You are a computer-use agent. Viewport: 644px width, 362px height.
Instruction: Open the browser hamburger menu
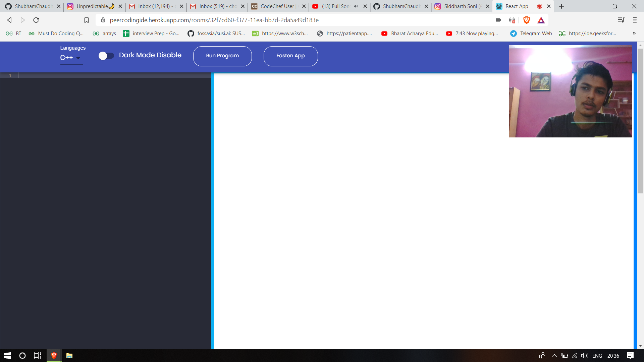[x=634, y=20]
